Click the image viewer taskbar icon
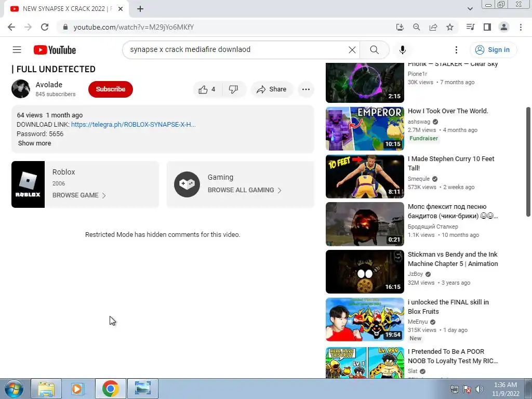532x399 pixels. pos(143,389)
